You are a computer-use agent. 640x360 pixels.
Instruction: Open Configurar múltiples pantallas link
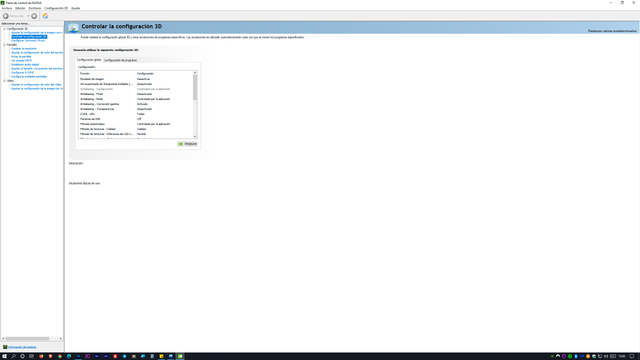pos(29,77)
